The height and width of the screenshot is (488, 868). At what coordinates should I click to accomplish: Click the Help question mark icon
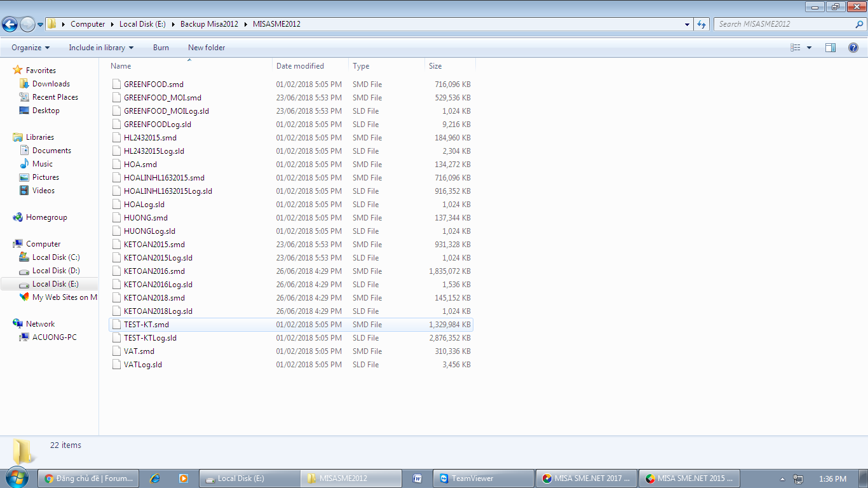[x=853, y=48]
